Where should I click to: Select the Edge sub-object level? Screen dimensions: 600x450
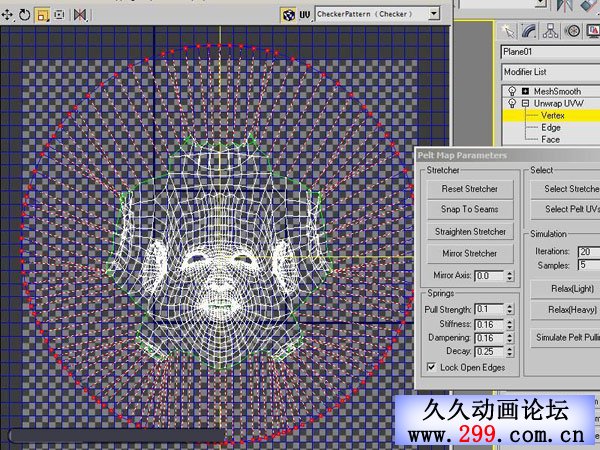[x=551, y=127]
